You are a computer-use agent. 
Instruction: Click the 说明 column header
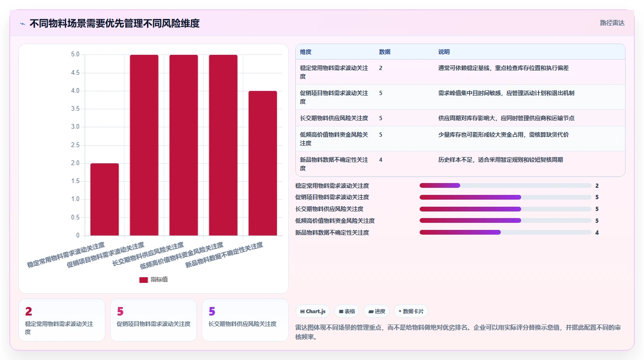(x=444, y=52)
